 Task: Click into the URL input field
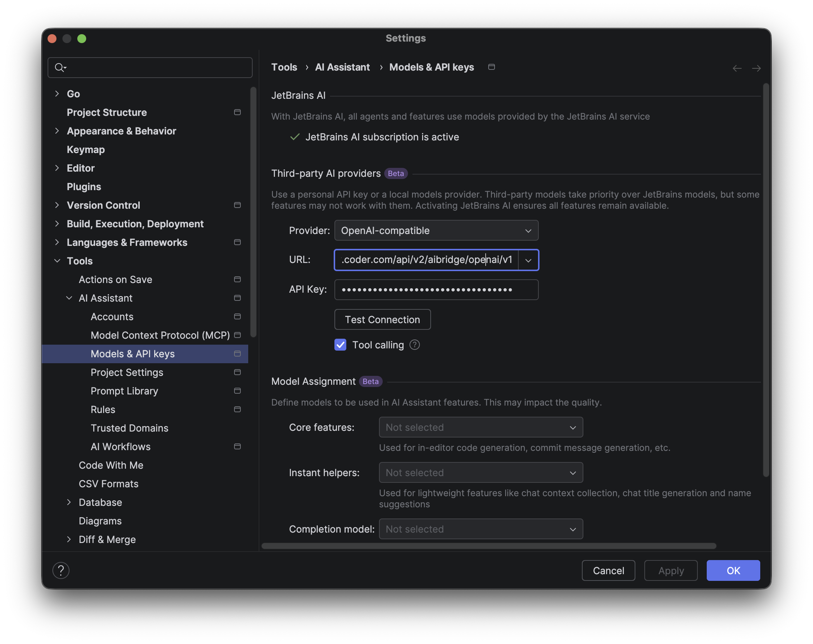pyautogui.click(x=426, y=260)
